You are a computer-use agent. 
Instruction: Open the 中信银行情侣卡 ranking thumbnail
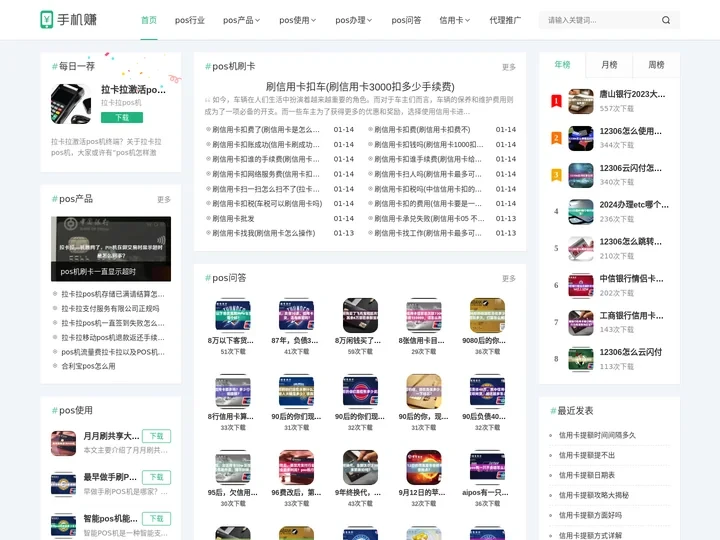581,286
